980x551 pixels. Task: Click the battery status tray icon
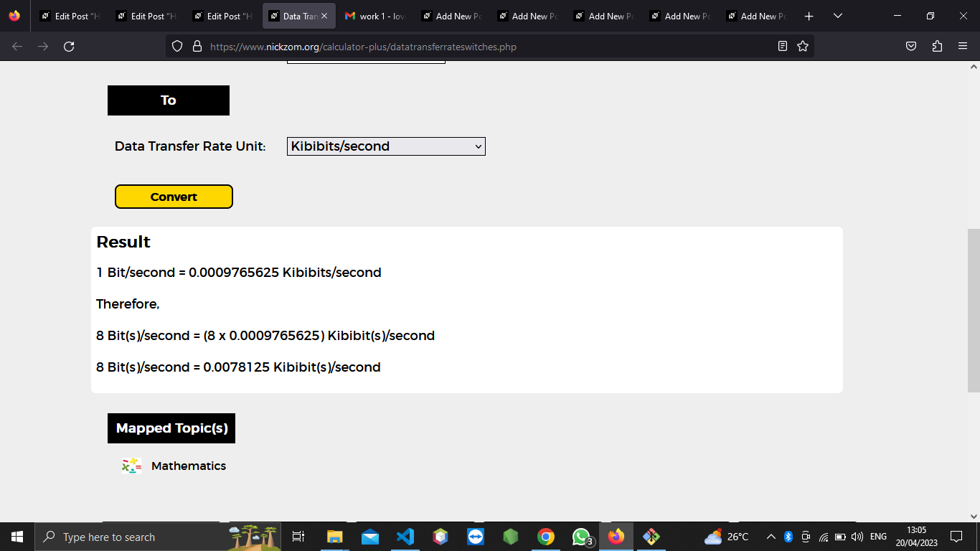tap(840, 537)
